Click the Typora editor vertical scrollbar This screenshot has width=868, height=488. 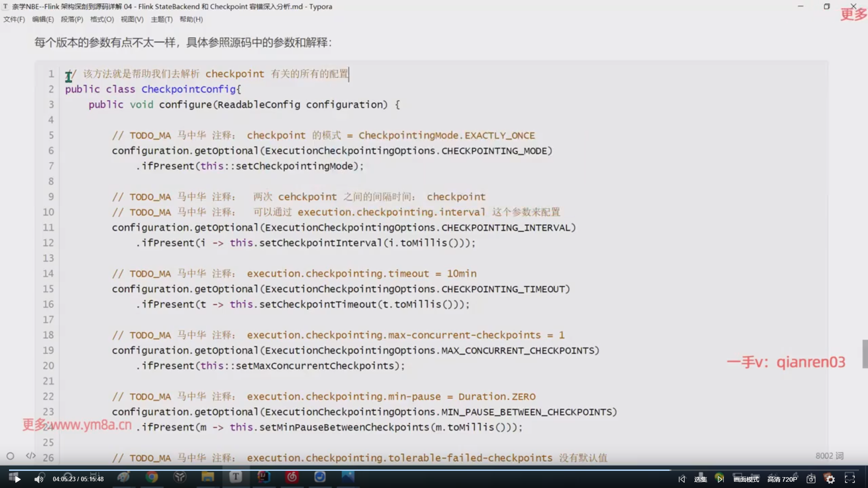coord(865,354)
